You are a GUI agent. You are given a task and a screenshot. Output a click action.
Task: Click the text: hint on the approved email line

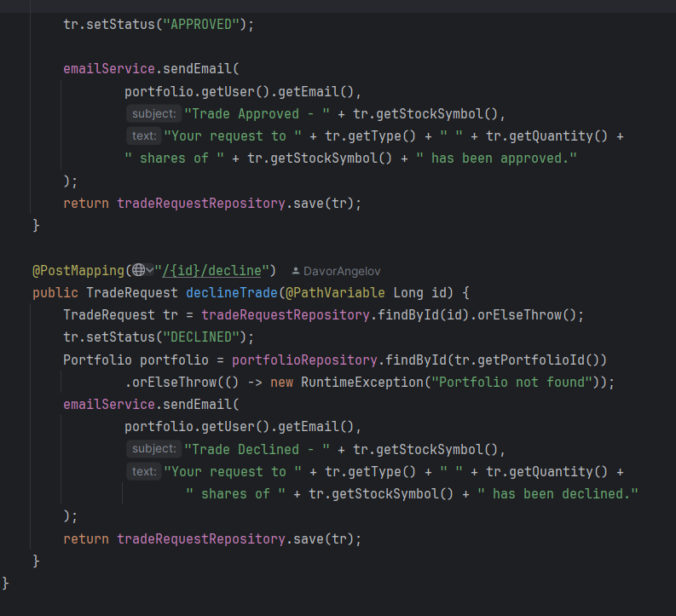[144, 136]
